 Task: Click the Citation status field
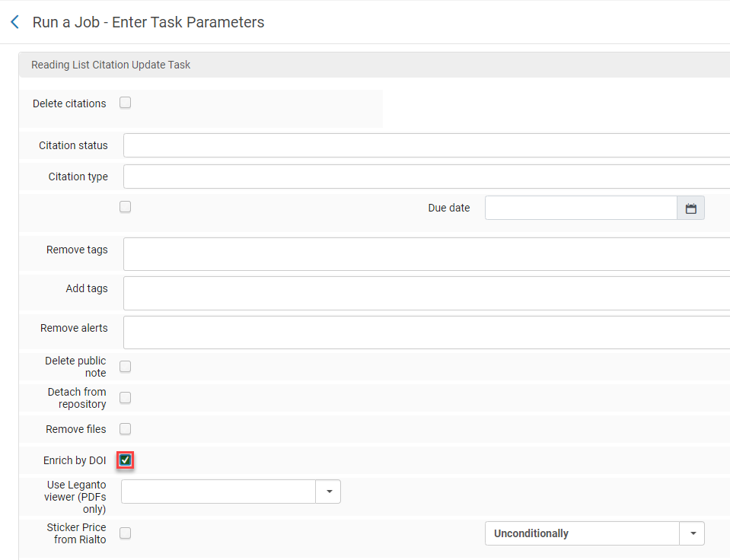pos(426,145)
